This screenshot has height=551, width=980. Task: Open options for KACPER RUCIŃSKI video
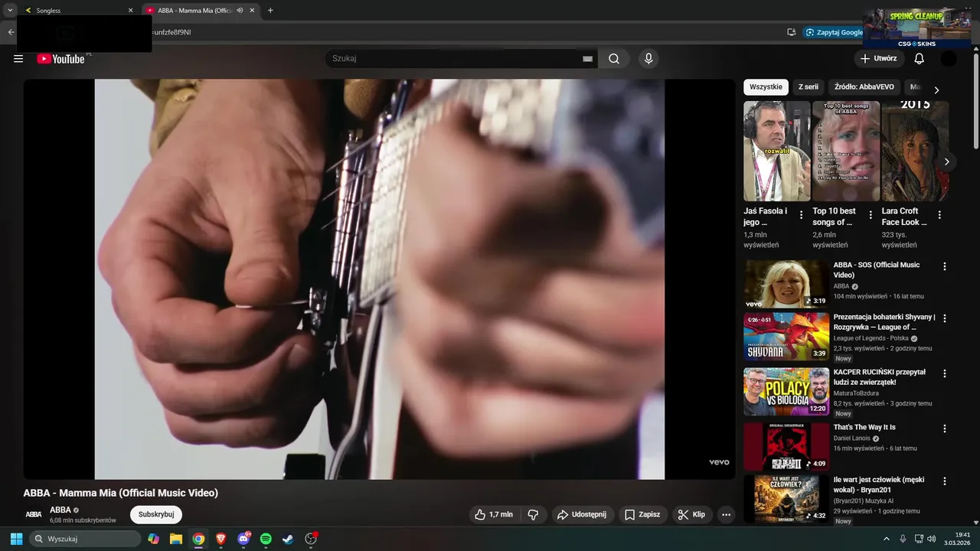click(945, 374)
